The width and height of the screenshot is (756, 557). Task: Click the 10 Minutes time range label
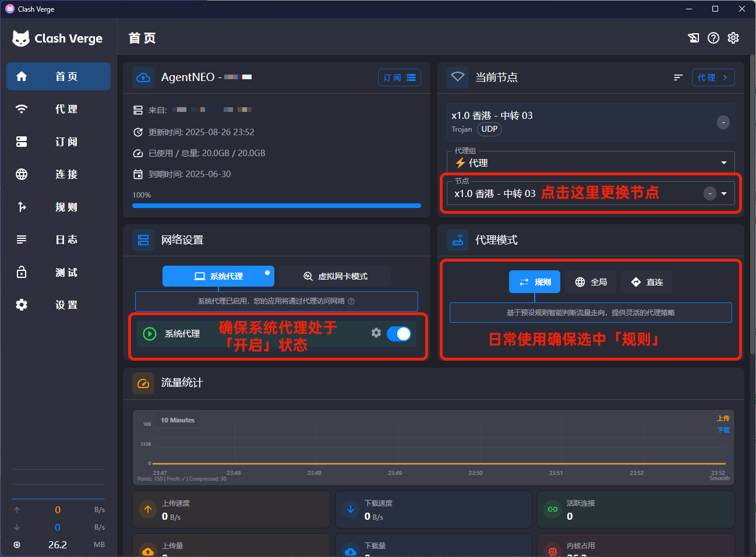click(x=178, y=420)
